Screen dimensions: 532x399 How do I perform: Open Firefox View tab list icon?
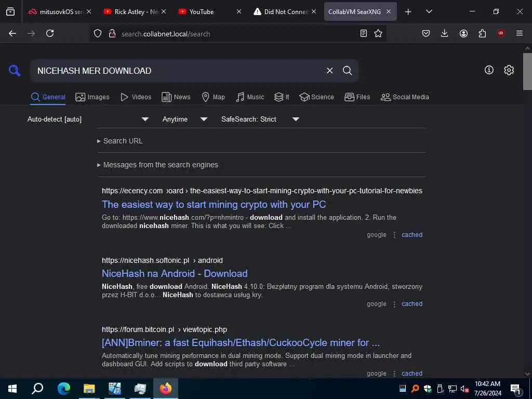coord(10,11)
